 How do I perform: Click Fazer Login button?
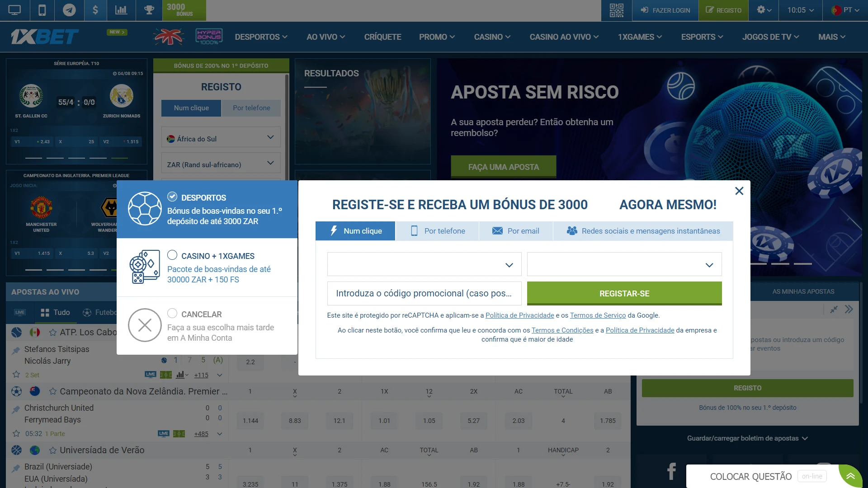point(665,10)
